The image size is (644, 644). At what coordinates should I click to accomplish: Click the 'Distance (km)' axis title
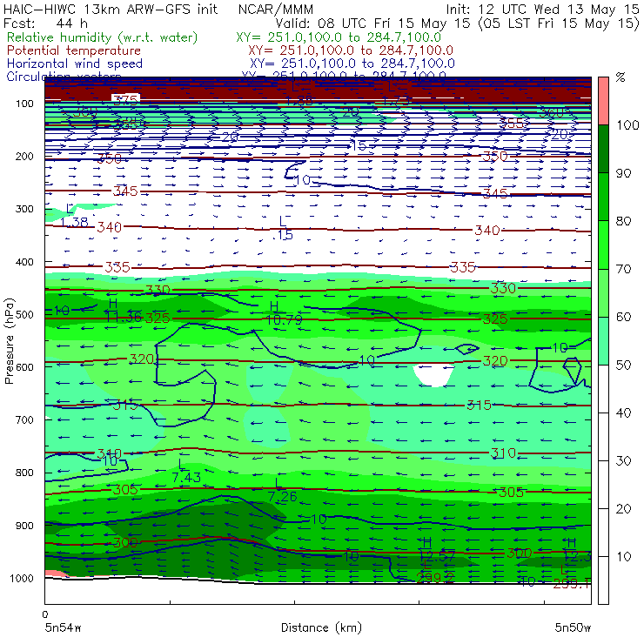[x=322, y=627]
